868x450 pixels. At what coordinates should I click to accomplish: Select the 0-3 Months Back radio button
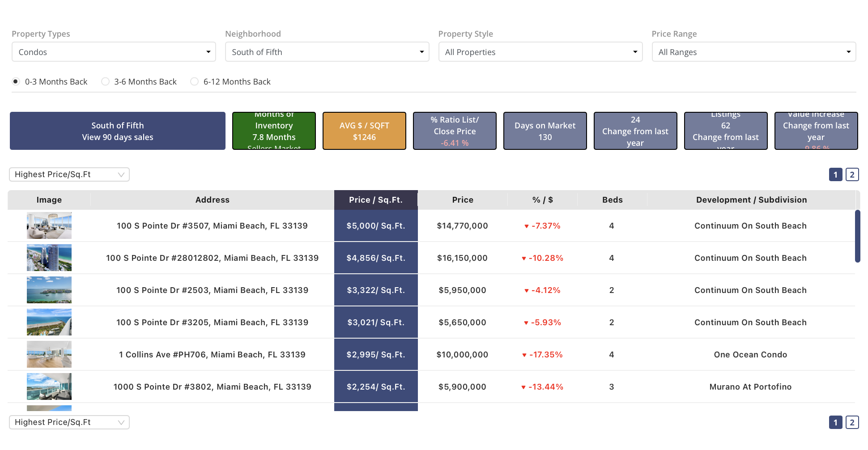click(16, 81)
